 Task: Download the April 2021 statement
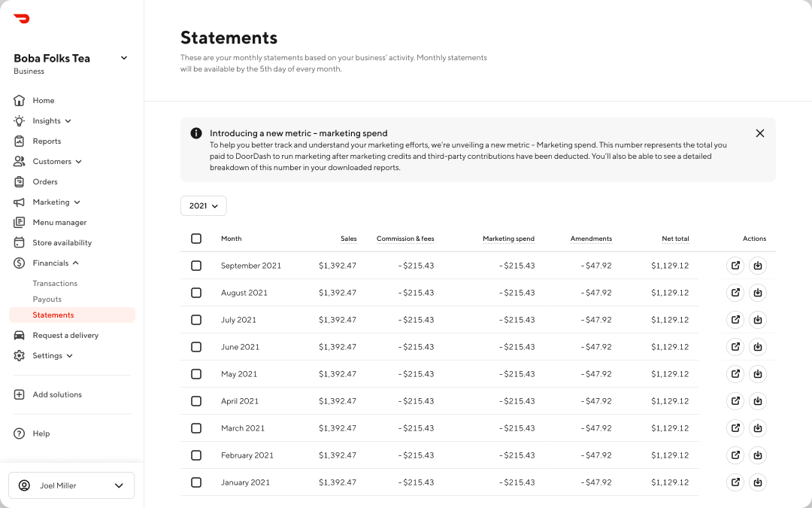pyautogui.click(x=758, y=400)
